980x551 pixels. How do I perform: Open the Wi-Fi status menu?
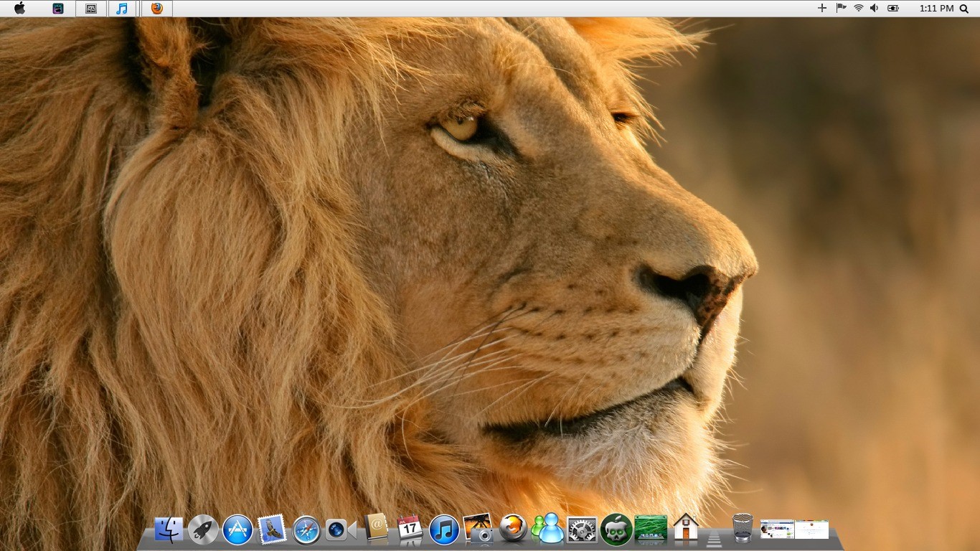click(x=858, y=8)
